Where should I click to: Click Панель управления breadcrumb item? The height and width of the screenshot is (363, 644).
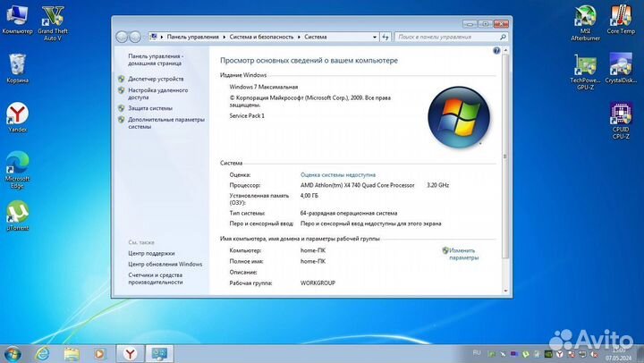(x=192, y=37)
